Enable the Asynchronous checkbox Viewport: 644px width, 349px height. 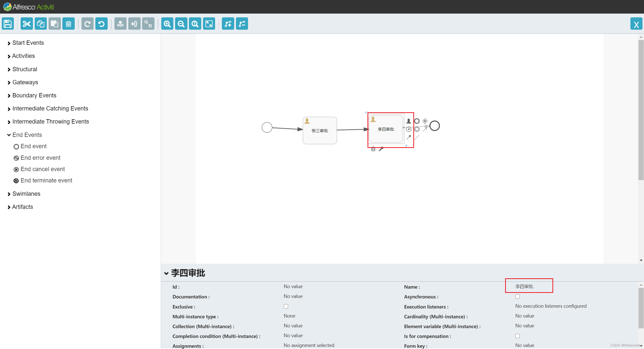tap(517, 297)
